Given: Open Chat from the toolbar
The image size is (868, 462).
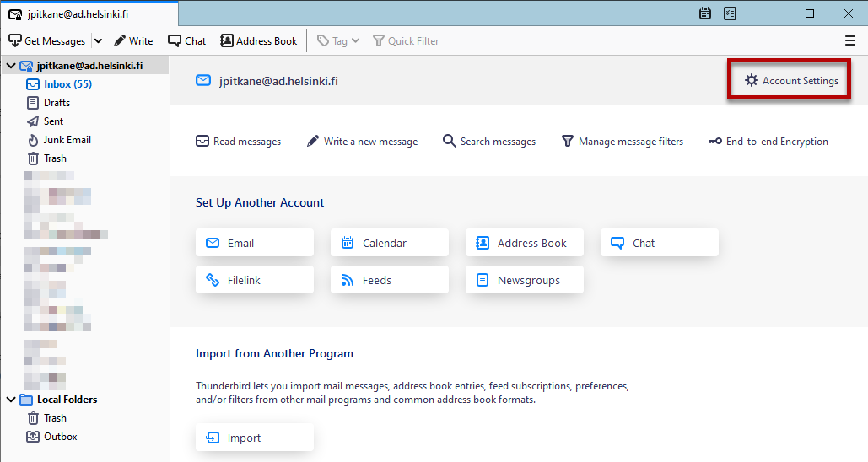Looking at the screenshot, I should 186,41.
